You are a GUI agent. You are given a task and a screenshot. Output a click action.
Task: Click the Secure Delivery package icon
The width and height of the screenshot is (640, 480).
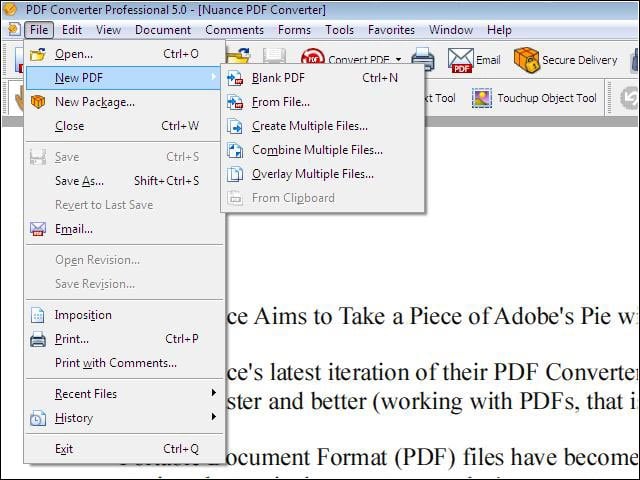[x=527, y=60]
